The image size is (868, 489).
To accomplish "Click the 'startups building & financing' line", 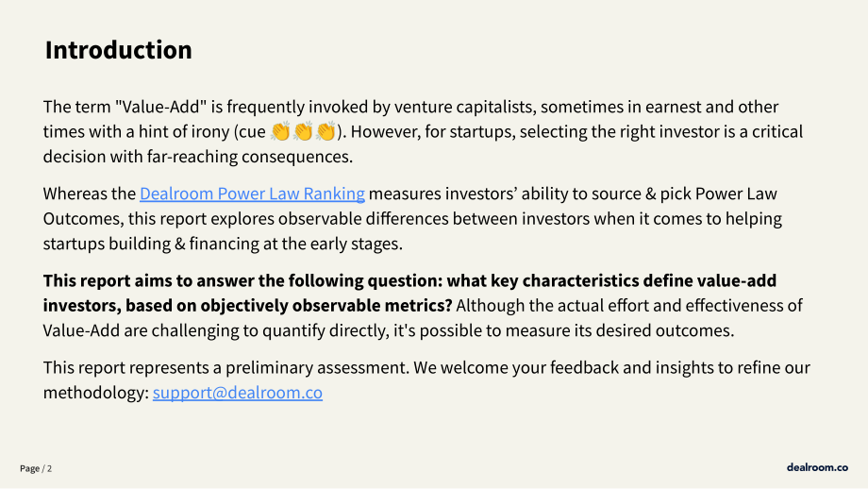I will click(x=223, y=244).
